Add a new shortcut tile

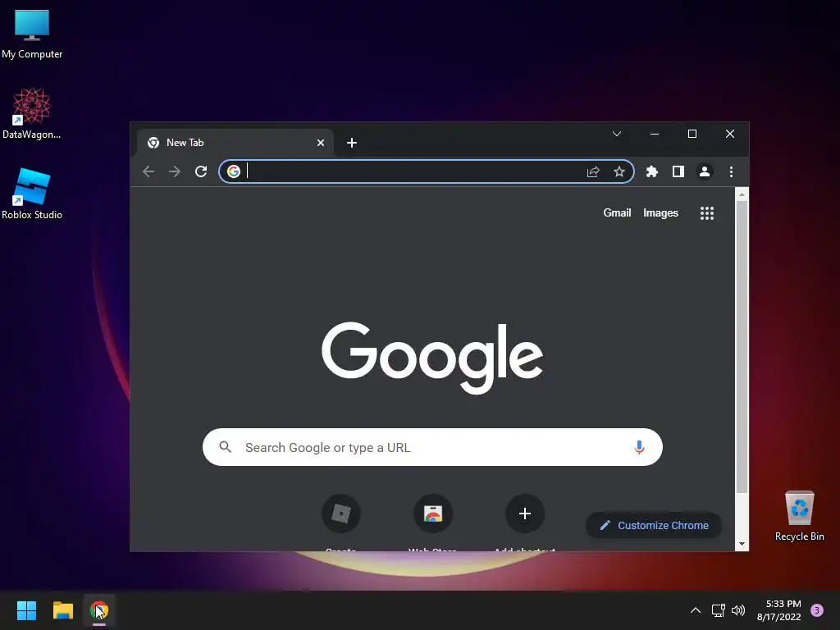525,514
